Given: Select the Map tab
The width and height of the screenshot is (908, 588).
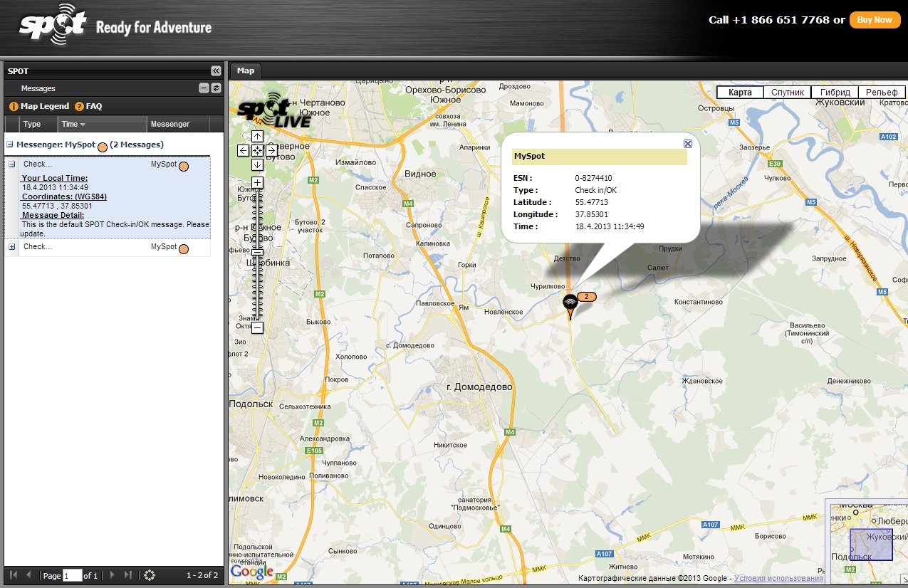Looking at the screenshot, I should pos(246,70).
